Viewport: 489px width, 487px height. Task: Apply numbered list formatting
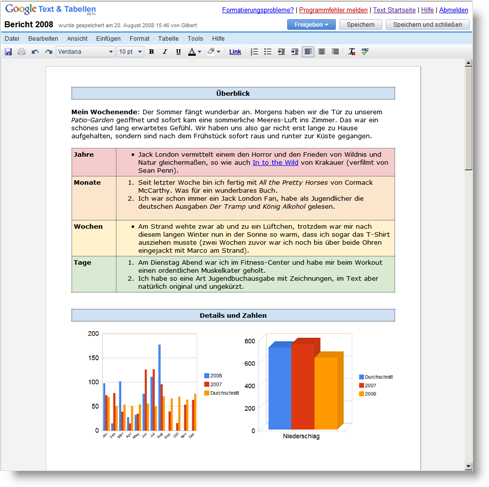(x=254, y=52)
